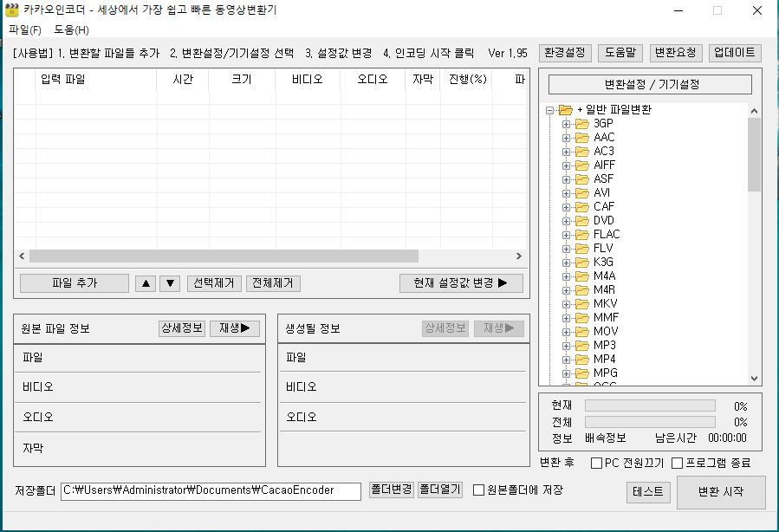
Task: Click the AVI folder icon
Action: click(581, 193)
